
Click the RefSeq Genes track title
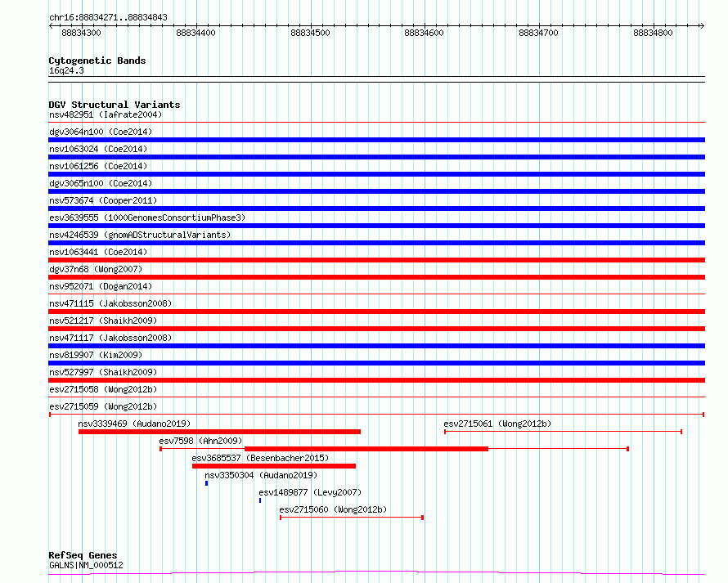pos(83,555)
